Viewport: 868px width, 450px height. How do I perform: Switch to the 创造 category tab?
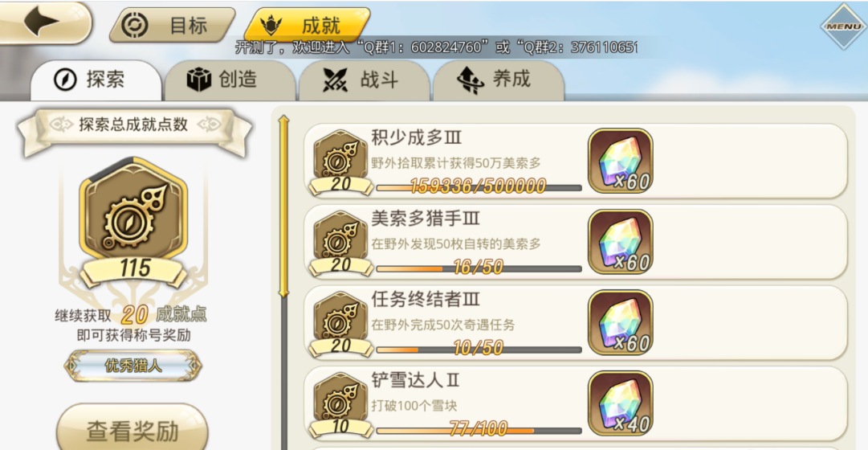230,80
